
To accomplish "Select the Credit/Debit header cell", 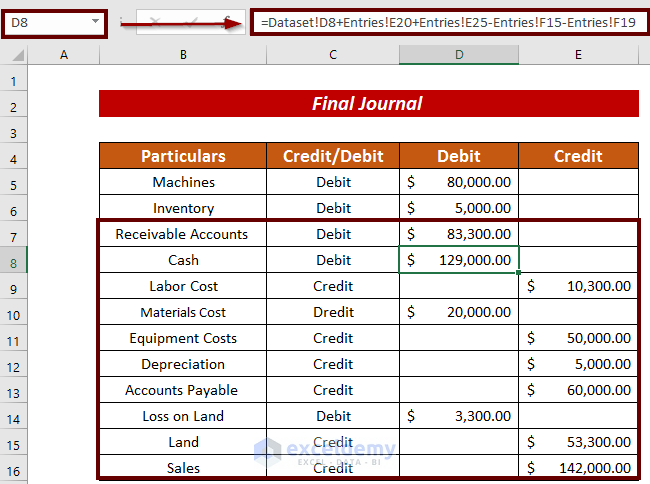I will point(333,156).
